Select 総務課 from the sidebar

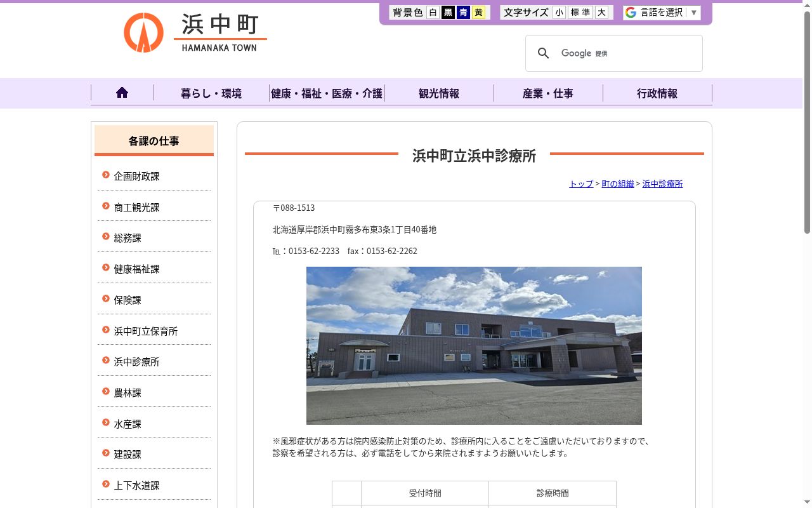click(x=128, y=238)
